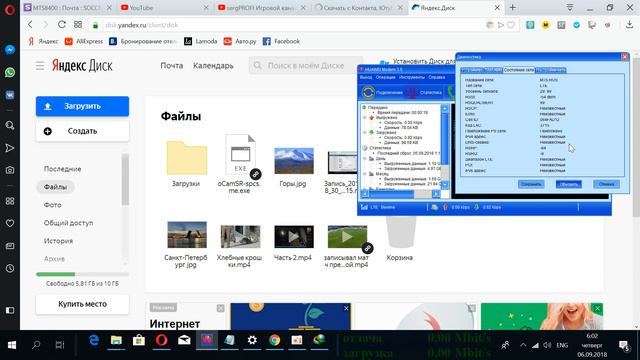Click Статистика icon in Huawei Modem

pyautogui.click(x=424, y=93)
